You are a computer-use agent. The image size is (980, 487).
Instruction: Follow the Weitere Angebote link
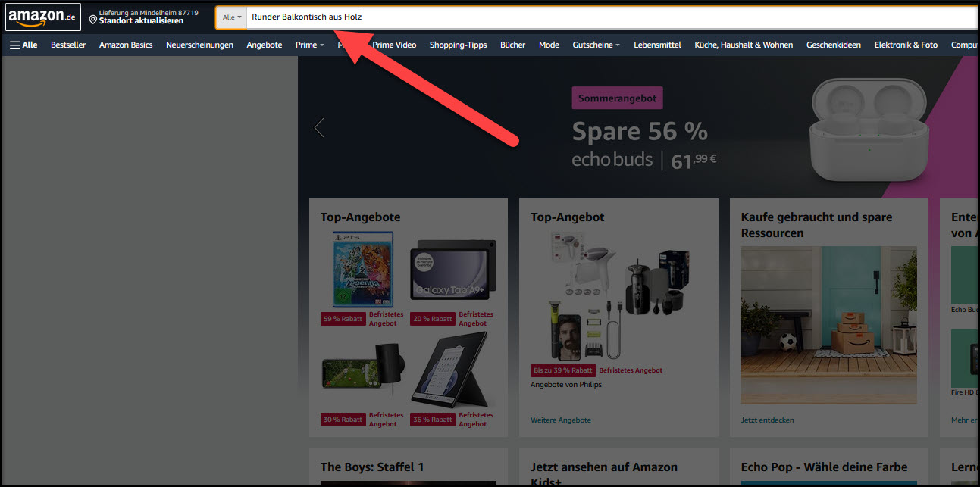pos(561,420)
